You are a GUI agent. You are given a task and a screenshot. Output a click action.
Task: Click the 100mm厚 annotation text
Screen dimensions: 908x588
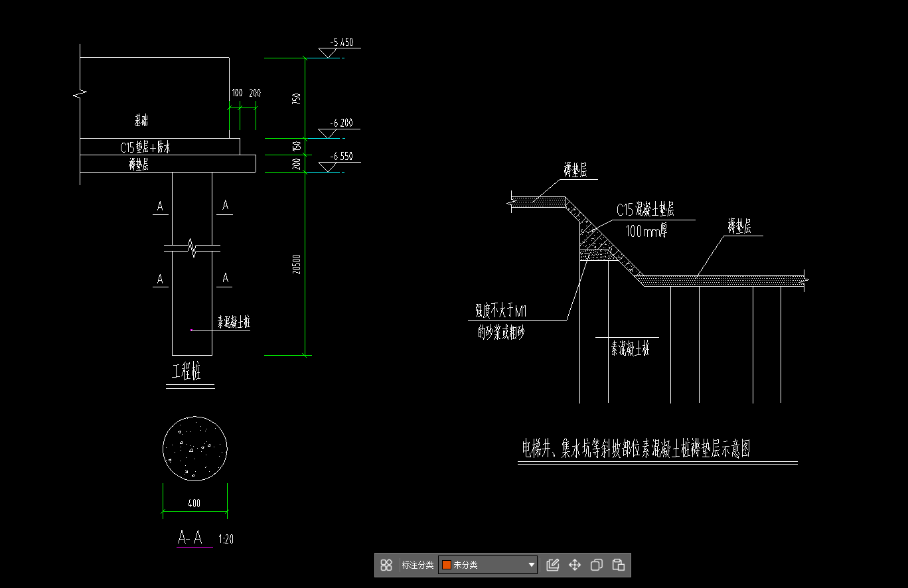coord(646,232)
